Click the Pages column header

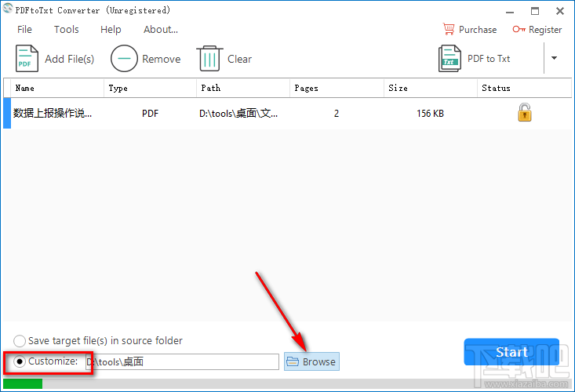[337, 88]
